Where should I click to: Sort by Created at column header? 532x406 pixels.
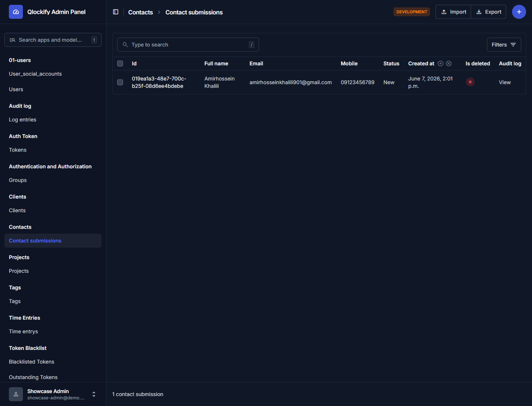point(421,63)
